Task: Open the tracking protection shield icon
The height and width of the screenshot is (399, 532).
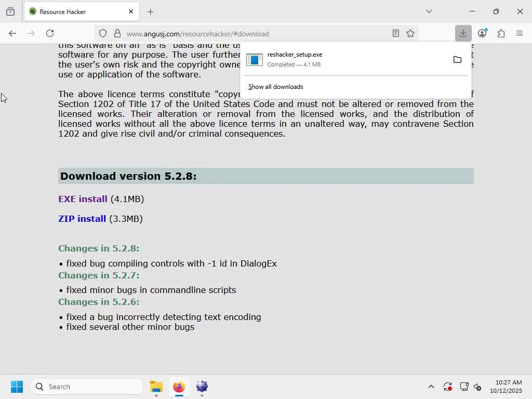Action: click(x=103, y=33)
